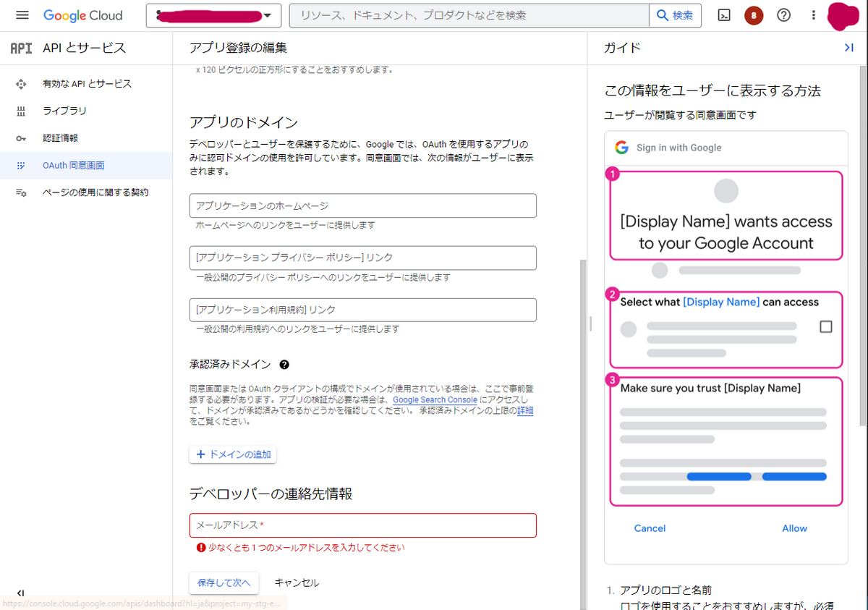Click the キャンセル button
This screenshot has width=868, height=610.
pos(297,583)
